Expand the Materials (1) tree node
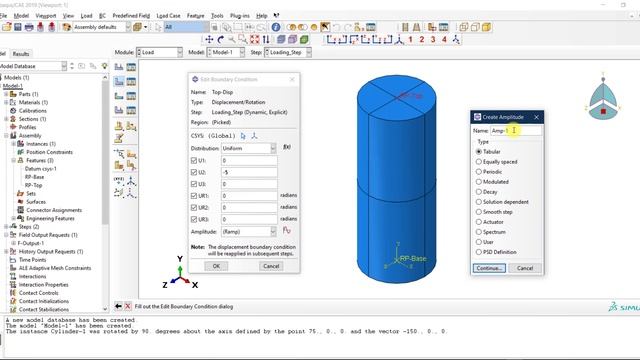Screen dimensions: 640x360 7,102
